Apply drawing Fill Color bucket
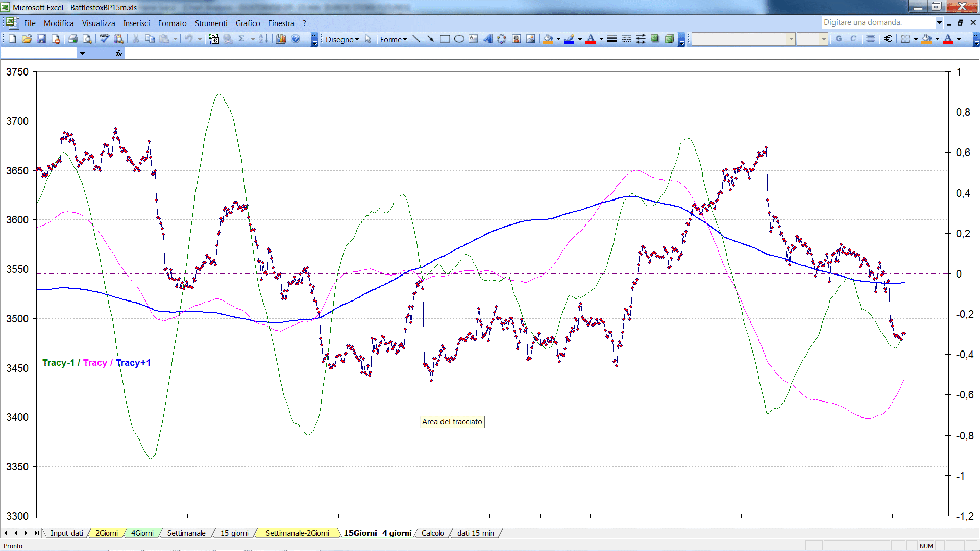Image resolution: width=980 pixels, height=551 pixels. [x=548, y=39]
